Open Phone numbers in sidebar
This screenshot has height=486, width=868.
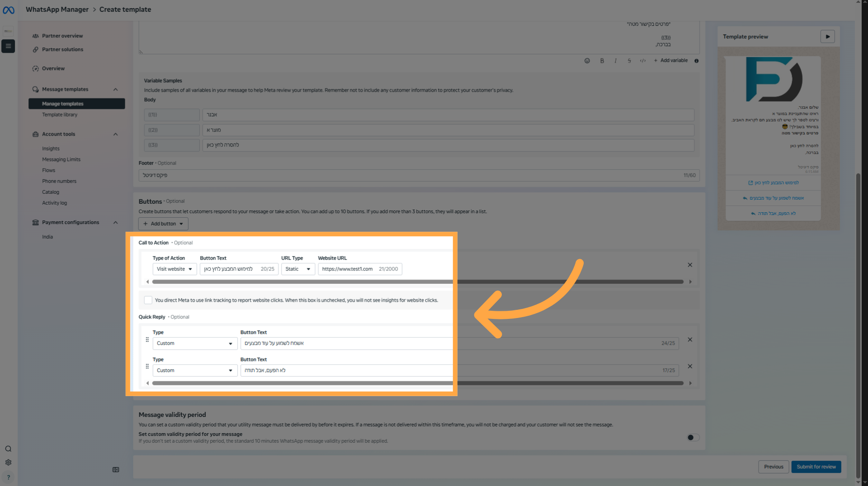point(59,181)
